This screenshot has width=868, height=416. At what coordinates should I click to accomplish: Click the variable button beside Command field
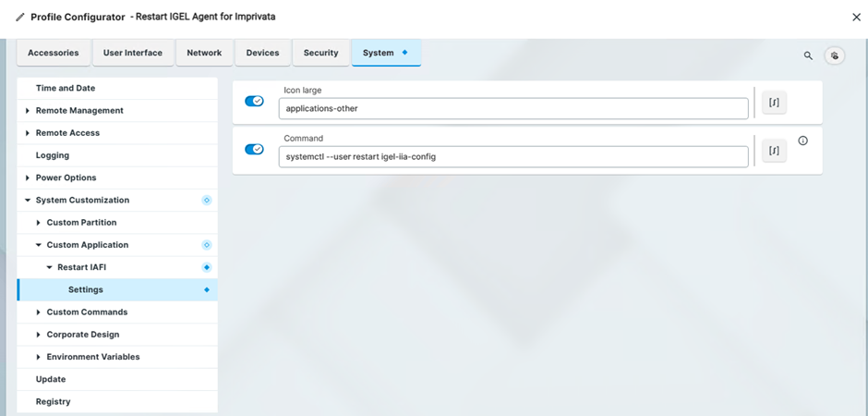(x=774, y=150)
